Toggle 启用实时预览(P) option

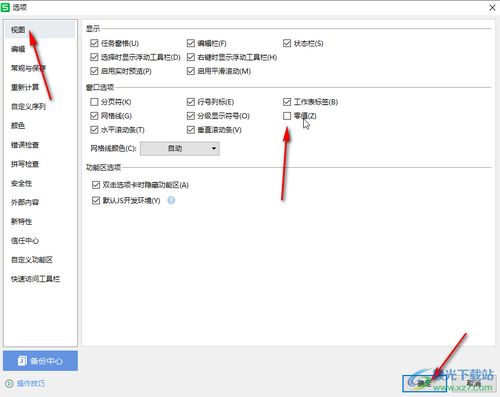pyautogui.click(x=94, y=71)
